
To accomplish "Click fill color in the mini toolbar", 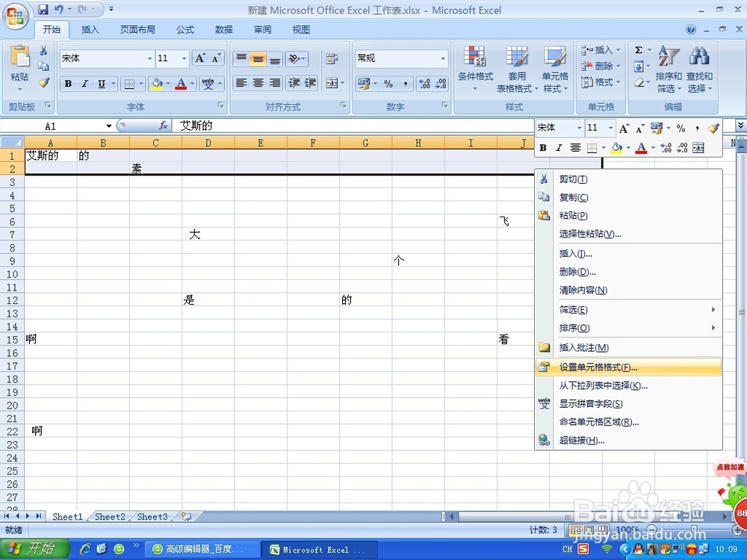I will (616, 148).
